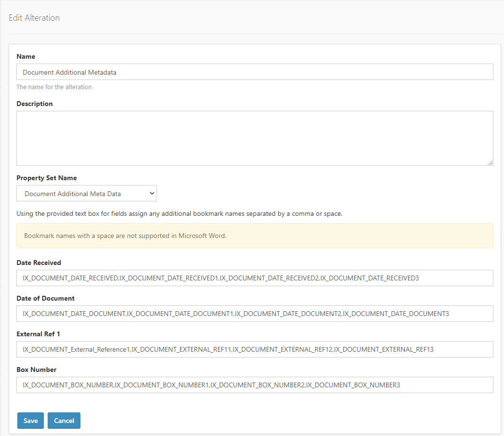This screenshot has height=436, width=504.
Task: Click the "Edit Alteration" page heading
Action: tap(34, 18)
